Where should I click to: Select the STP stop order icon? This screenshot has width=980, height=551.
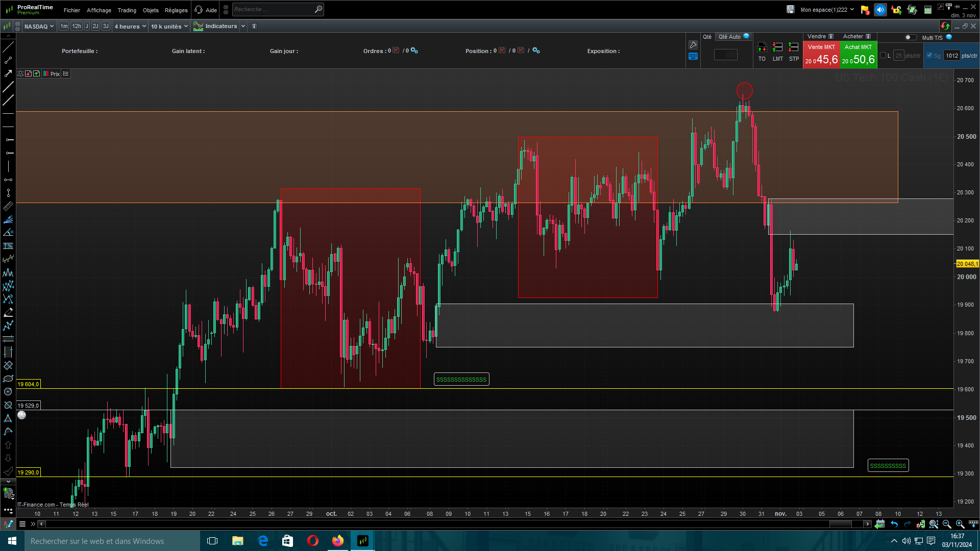pos(794,48)
